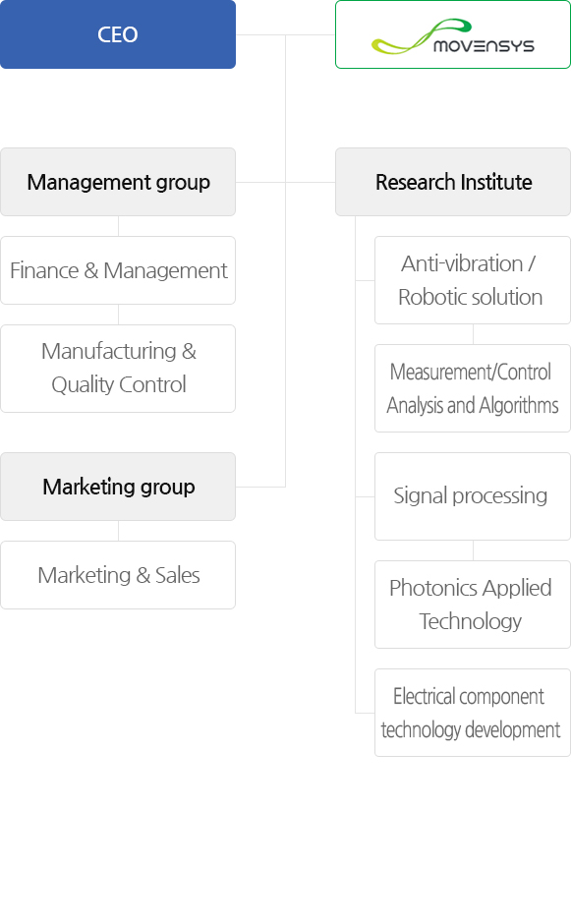The width and height of the screenshot is (571, 924).
Task: Open Manufacturing & Quality Control box
Action: [x=118, y=369]
